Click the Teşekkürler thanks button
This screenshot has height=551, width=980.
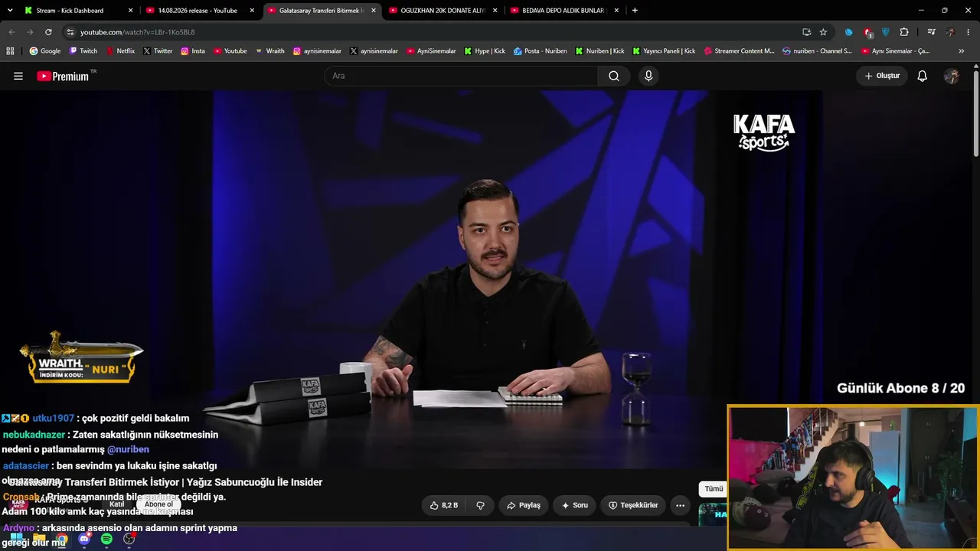coord(633,505)
